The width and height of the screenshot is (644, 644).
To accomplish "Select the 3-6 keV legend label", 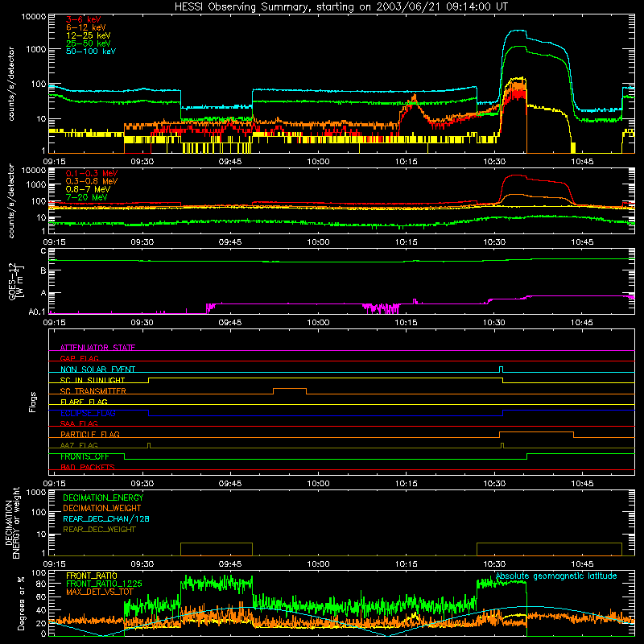I will pyautogui.click(x=83, y=19).
